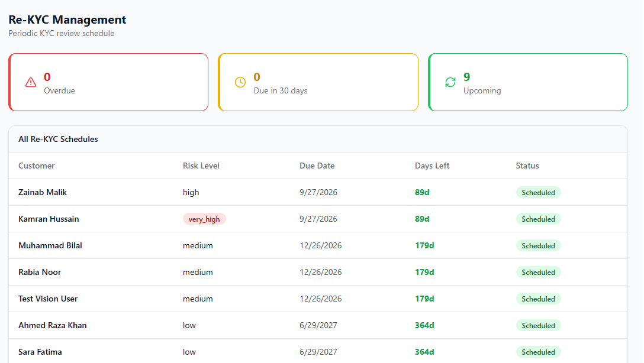
Task: Click Kamran Hussain's due date 9/27/2026
Action: click(x=318, y=219)
